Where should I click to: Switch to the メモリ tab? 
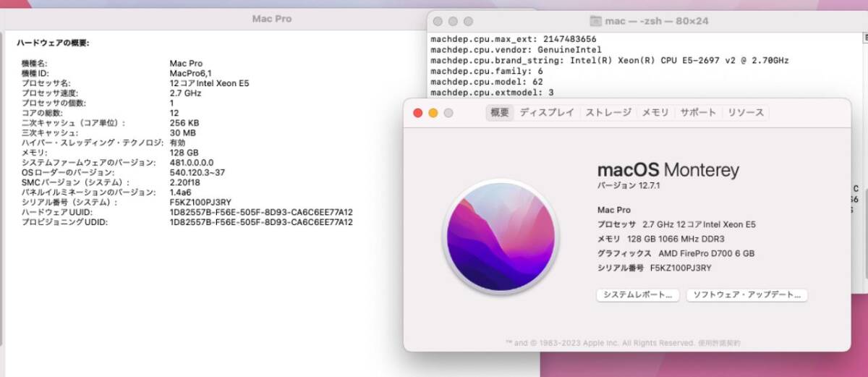tap(655, 113)
